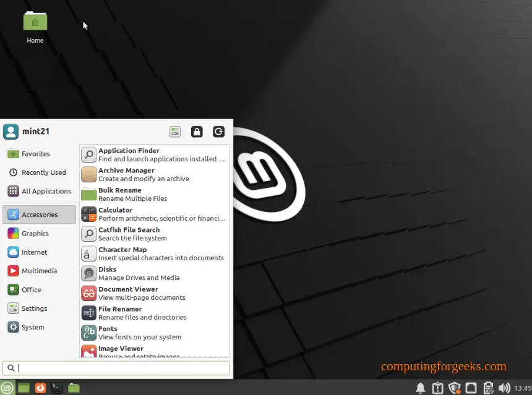The width and height of the screenshot is (532, 395).
Task: Click 'Create and modify an archive' description
Action: click(x=144, y=179)
